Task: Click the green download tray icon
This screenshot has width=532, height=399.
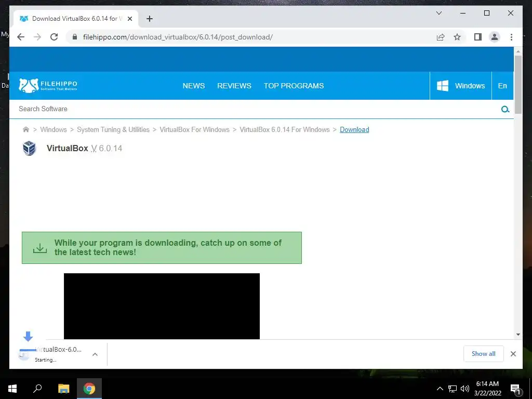Action: pos(40,248)
